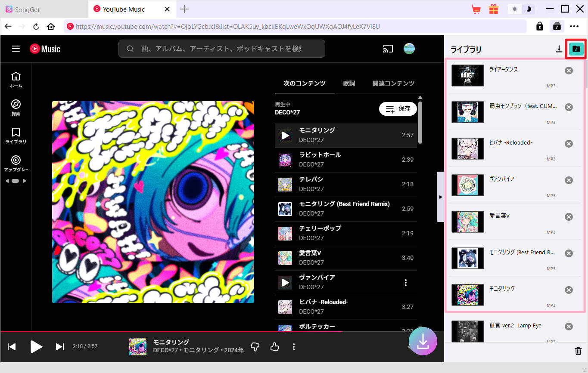Select the ライブラリ item in the left sidebar
588x373 pixels.
click(x=16, y=136)
